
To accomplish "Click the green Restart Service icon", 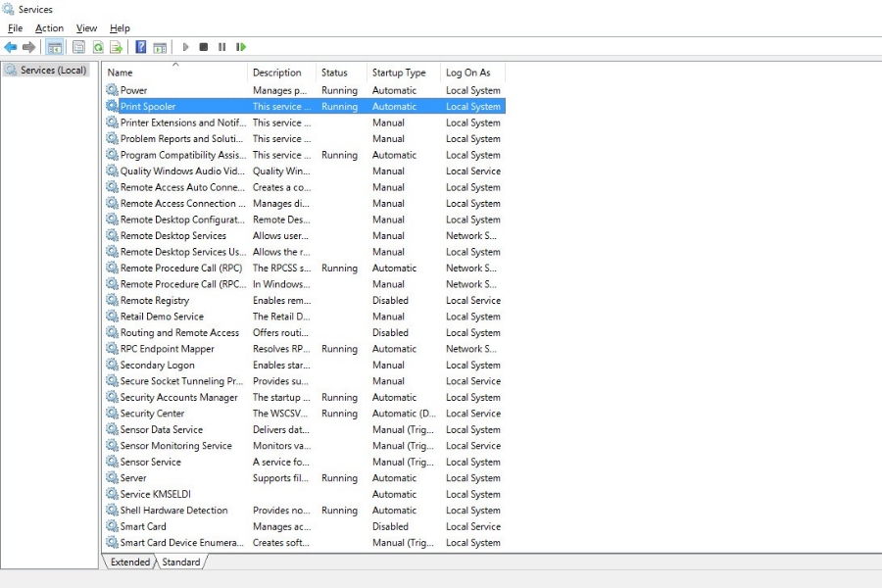I will [241, 47].
